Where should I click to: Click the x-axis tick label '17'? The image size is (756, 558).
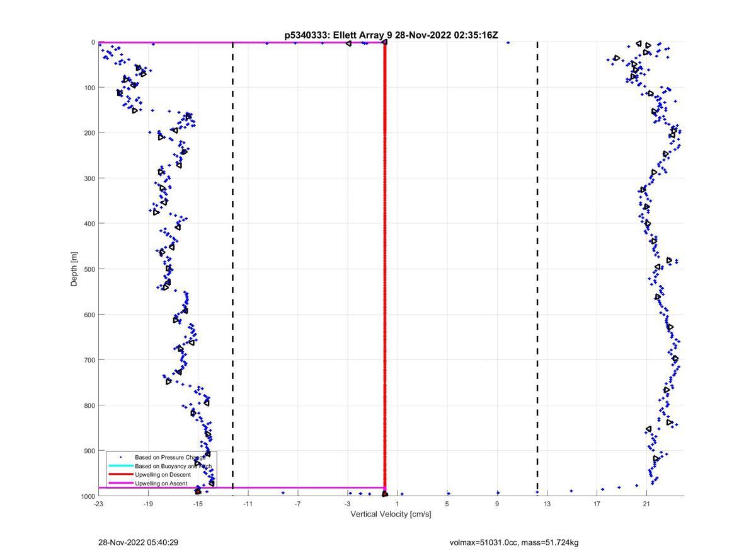pyautogui.click(x=597, y=504)
